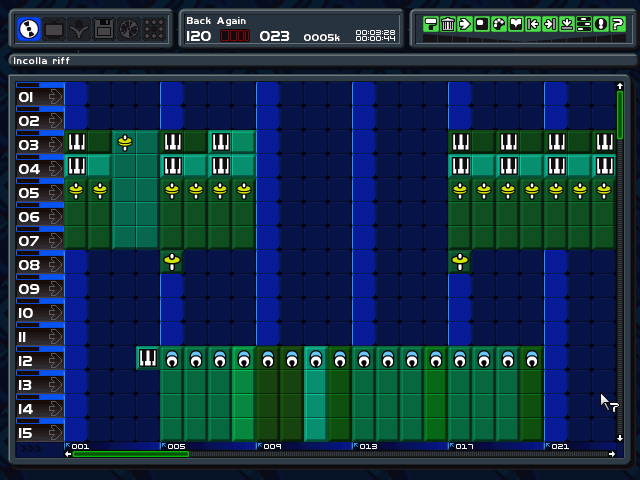Select the piano clip in track 12
The height and width of the screenshot is (480, 640).
pos(148,358)
